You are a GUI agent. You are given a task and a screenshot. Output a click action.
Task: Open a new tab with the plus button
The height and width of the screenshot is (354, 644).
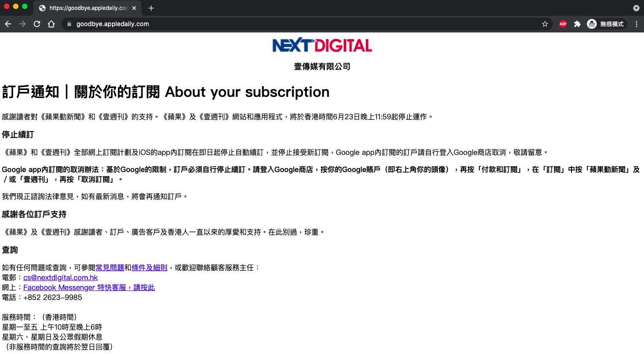(151, 8)
